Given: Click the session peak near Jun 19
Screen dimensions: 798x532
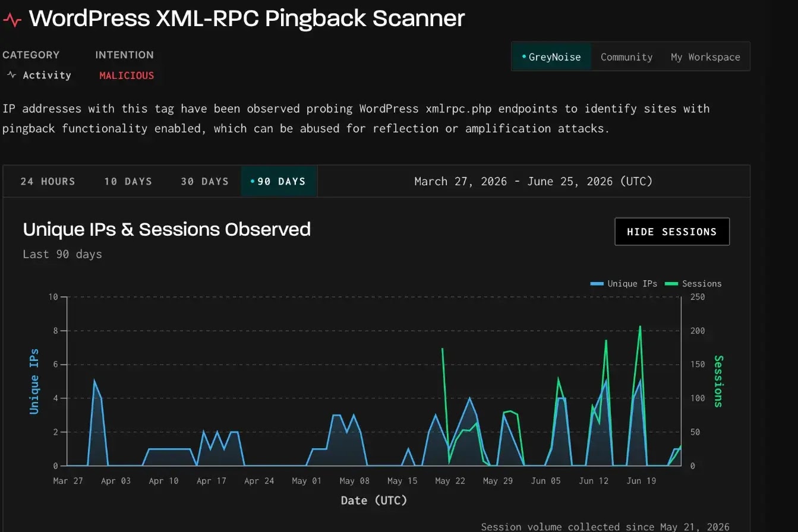Looking at the screenshot, I should point(640,327).
